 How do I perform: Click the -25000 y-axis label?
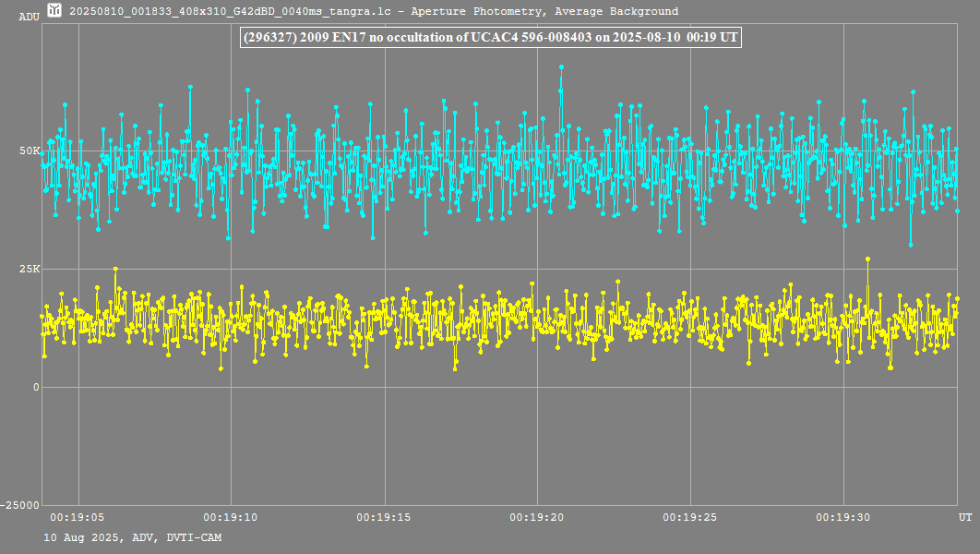pyautogui.click(x=19, y=505)
